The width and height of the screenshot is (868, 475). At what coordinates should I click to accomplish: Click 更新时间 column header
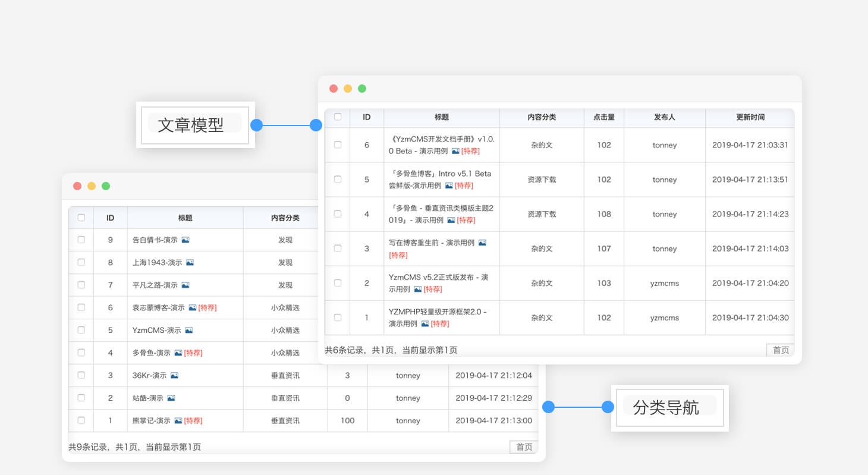750,118
